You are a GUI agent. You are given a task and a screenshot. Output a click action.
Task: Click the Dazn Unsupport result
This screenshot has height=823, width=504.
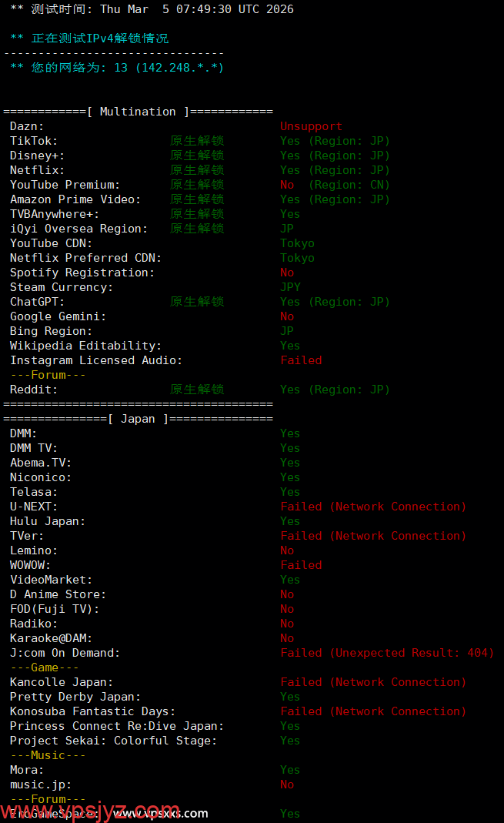pos(311,126)
